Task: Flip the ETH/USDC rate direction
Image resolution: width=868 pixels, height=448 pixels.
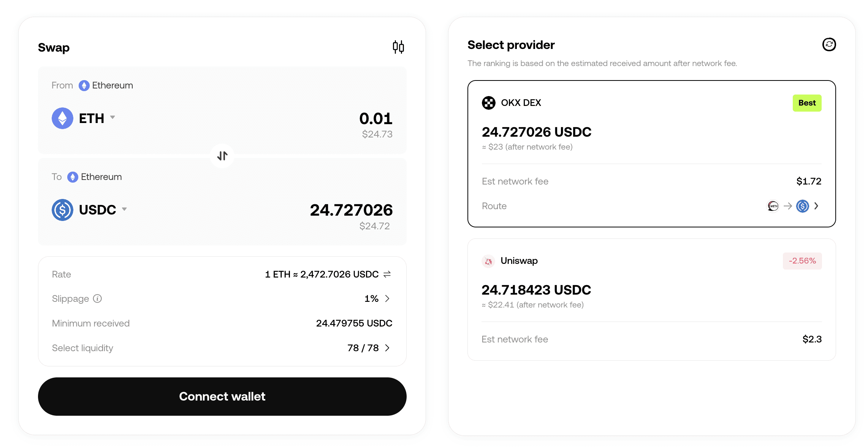Action: [387, 274]
